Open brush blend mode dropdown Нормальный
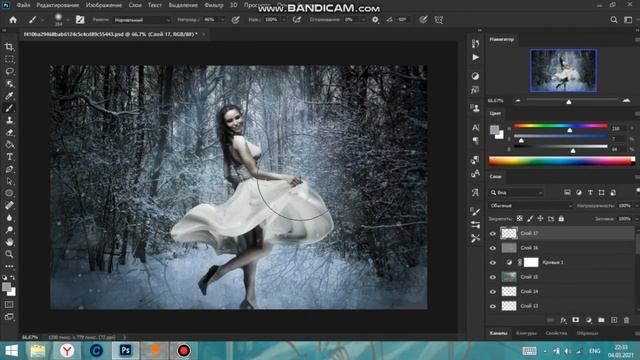 (x=142, y=20)
